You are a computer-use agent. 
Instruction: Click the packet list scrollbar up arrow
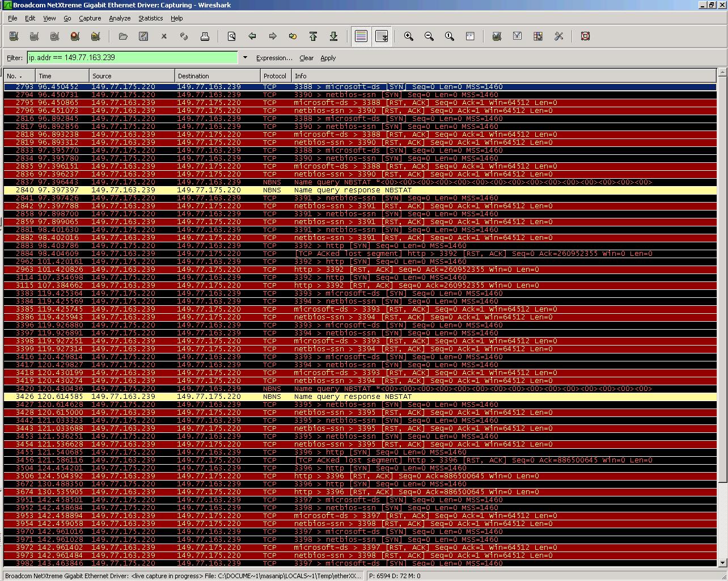[x=722, y=73]
